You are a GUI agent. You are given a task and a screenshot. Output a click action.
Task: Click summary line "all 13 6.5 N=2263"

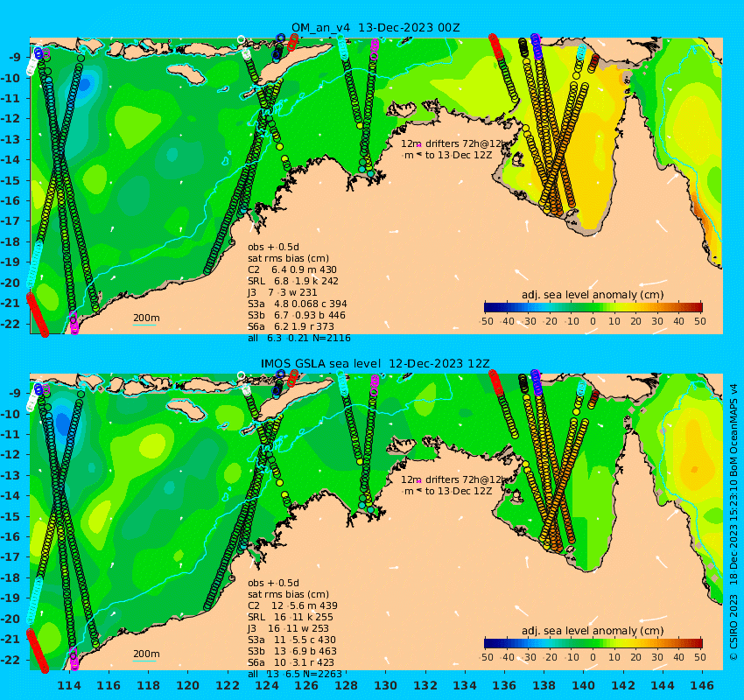coord(295,674)
